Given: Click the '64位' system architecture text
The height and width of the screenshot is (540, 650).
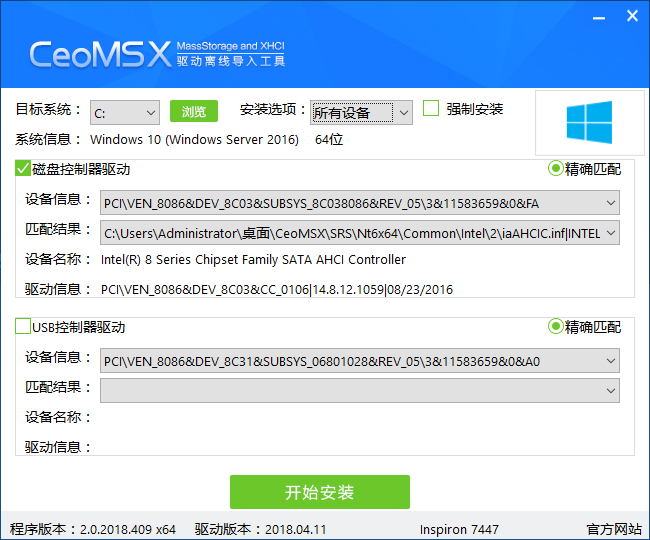Looking at the screenshot, I should click(329, 140).
